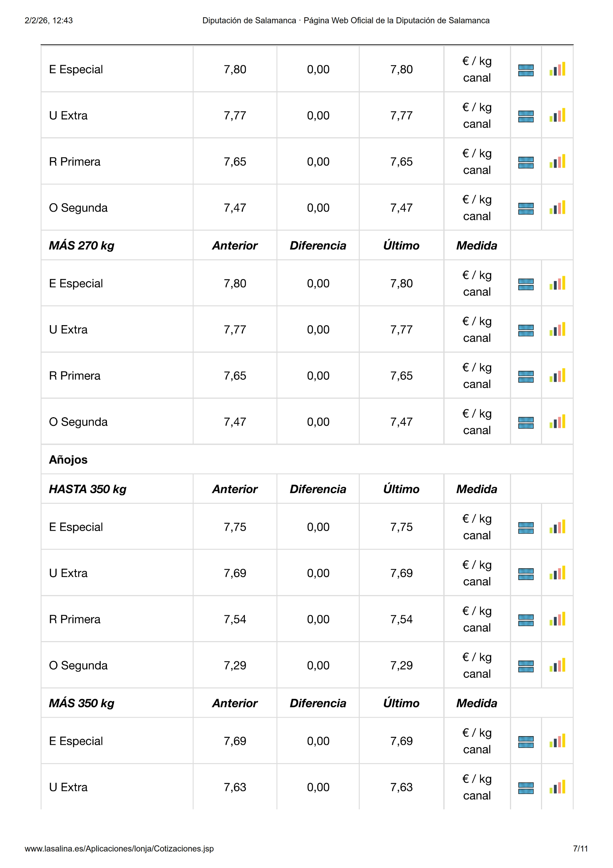This screenshot has width=613, height=868.
Task: Click the blue table icon for E Especial under MÁS 350 kg
Action: point(526,742)
